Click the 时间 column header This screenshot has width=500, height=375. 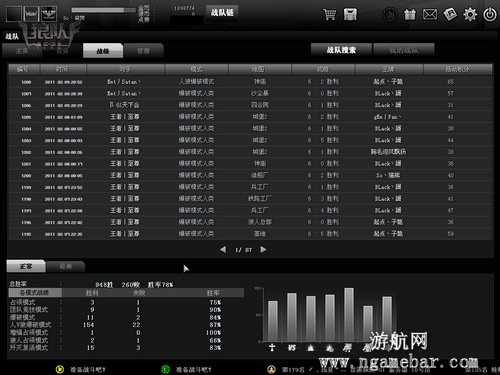point(63,69)
